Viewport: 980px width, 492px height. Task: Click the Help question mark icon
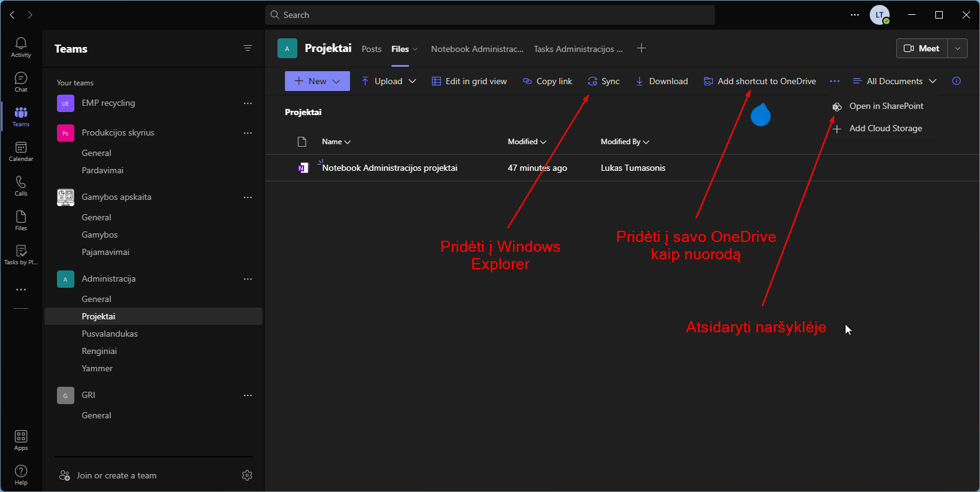coord(21,475)
